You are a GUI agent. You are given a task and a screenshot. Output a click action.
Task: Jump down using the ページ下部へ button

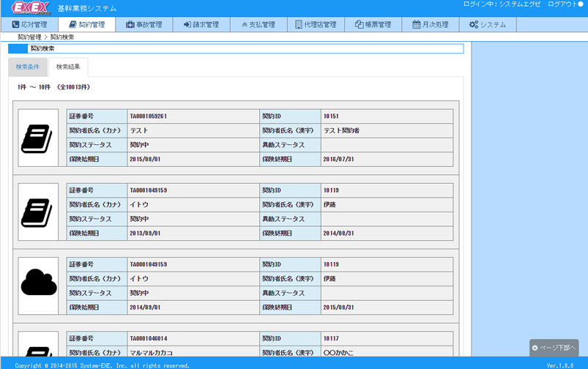pos(554,348)
